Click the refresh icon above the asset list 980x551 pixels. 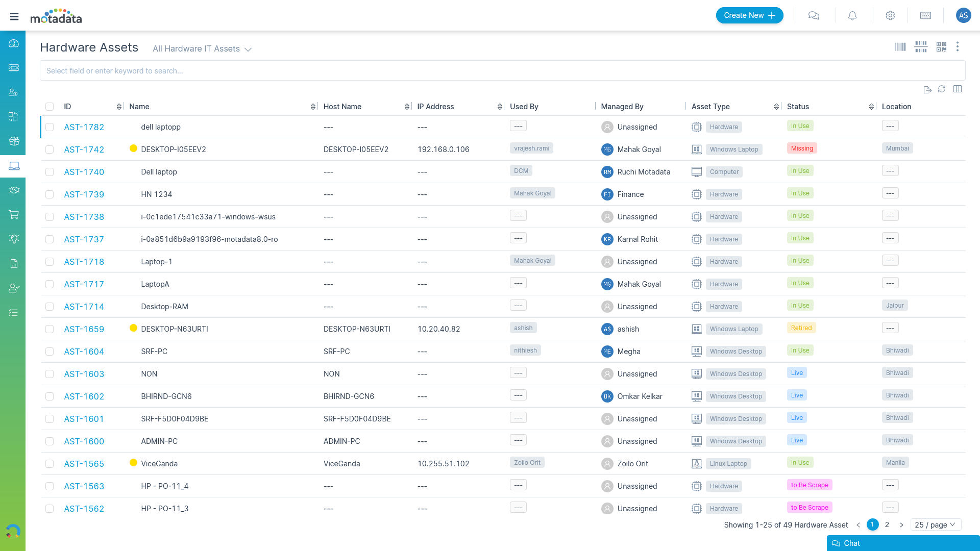click(x=942, y=89)
